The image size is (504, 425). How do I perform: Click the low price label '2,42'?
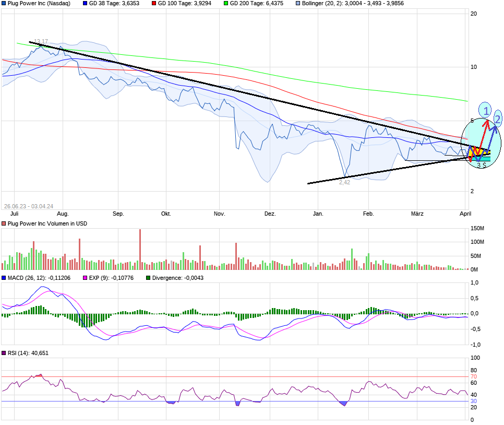click(344, 182)
